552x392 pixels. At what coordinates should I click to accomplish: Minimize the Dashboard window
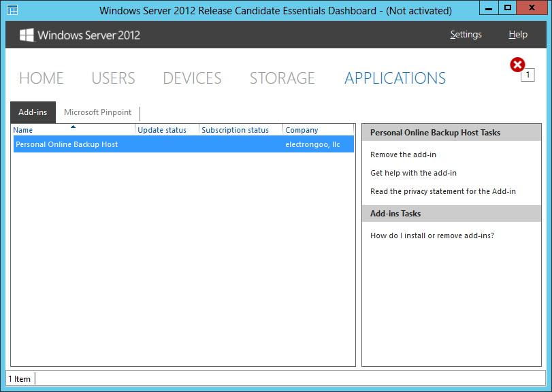pyautogui.click(x=489, y=7)
